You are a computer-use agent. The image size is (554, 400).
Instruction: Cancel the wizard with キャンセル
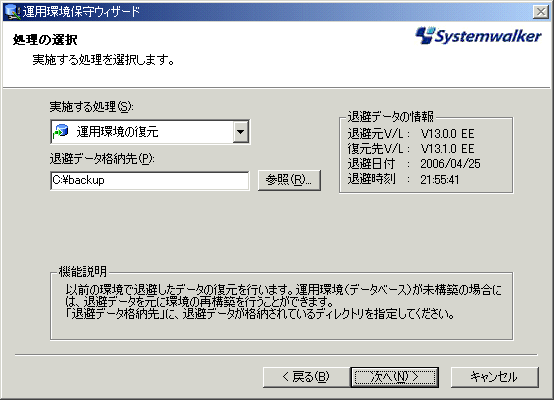pyautogui.click(x=494, y=377)
